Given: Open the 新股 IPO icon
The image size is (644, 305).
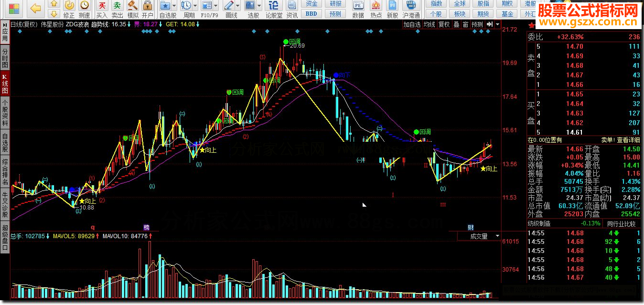Looking at the screenshot, I should tap(393, 9).
